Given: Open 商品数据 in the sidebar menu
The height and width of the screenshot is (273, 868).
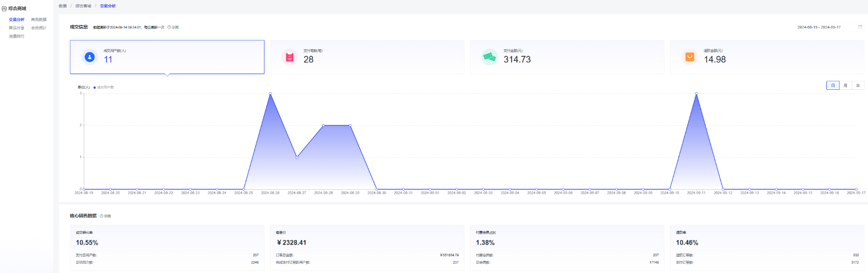Looking at the screenshot, I should (x=39, y=20).
